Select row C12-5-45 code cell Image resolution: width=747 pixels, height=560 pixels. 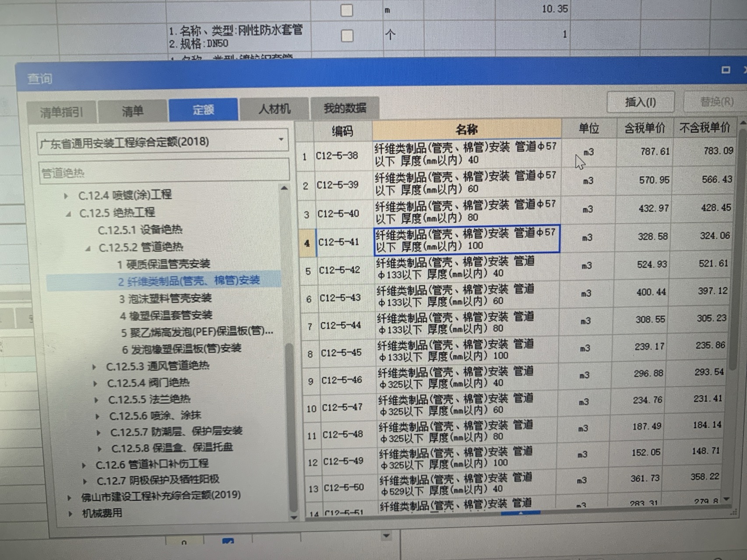pos(348,352)
